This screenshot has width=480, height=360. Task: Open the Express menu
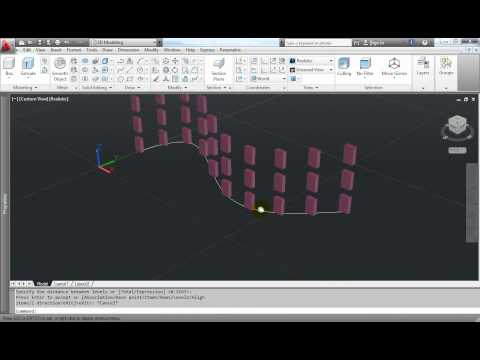207,50
